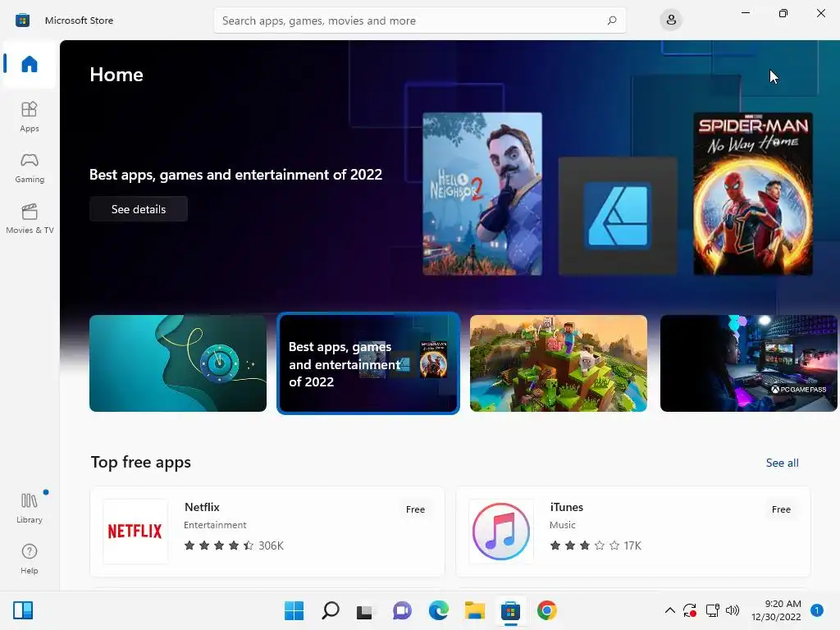Open the Netflix app icon
The image size is (840, 630).
[x=135, y=532]
